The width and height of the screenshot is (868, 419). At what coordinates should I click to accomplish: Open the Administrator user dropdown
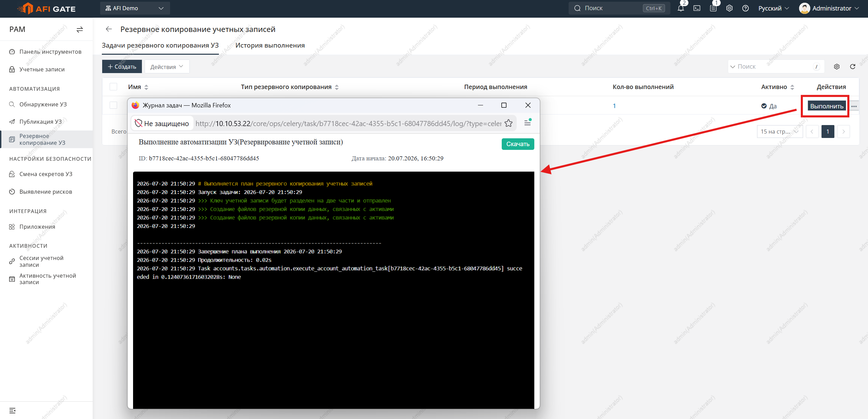[835, 8]
